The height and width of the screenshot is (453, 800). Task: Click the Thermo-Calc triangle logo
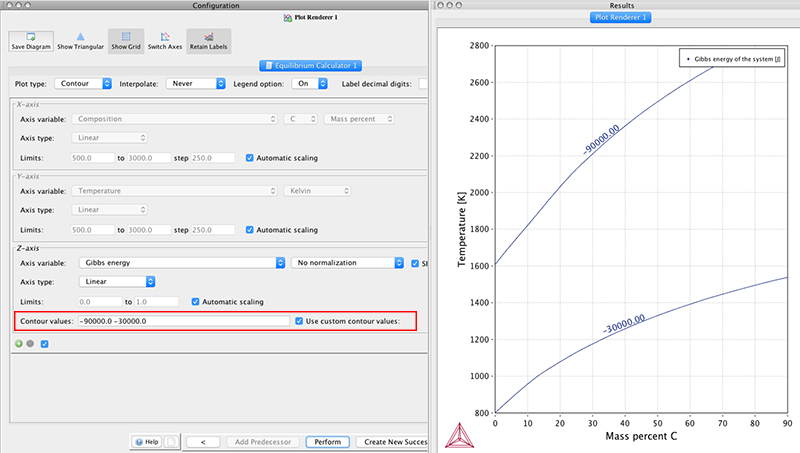(x=459, y=435)
